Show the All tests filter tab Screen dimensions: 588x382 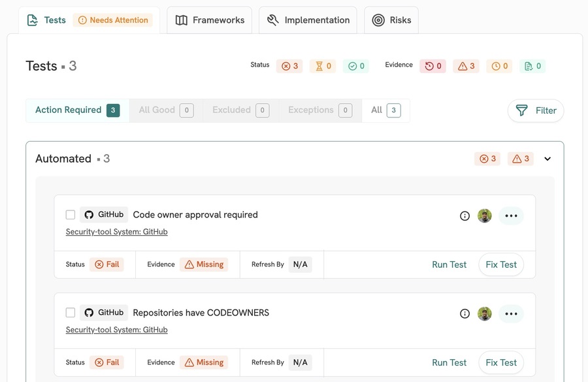pos(386,110)
